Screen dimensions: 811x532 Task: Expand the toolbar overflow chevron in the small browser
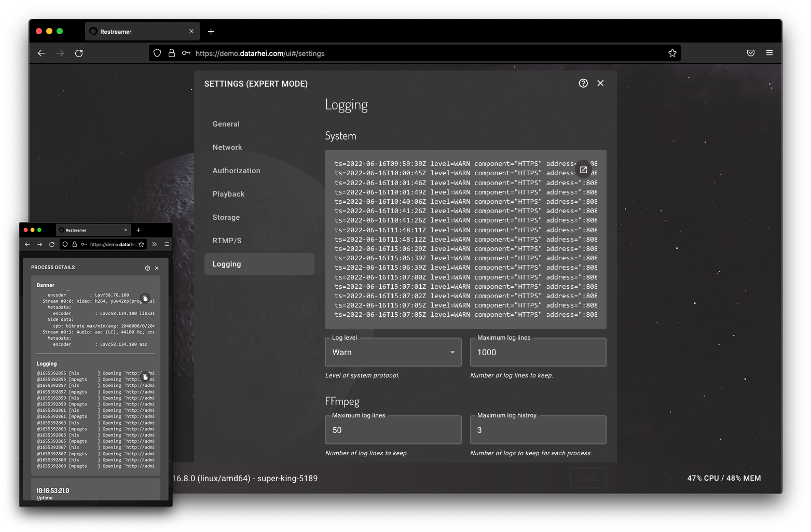tap(154, 244)
